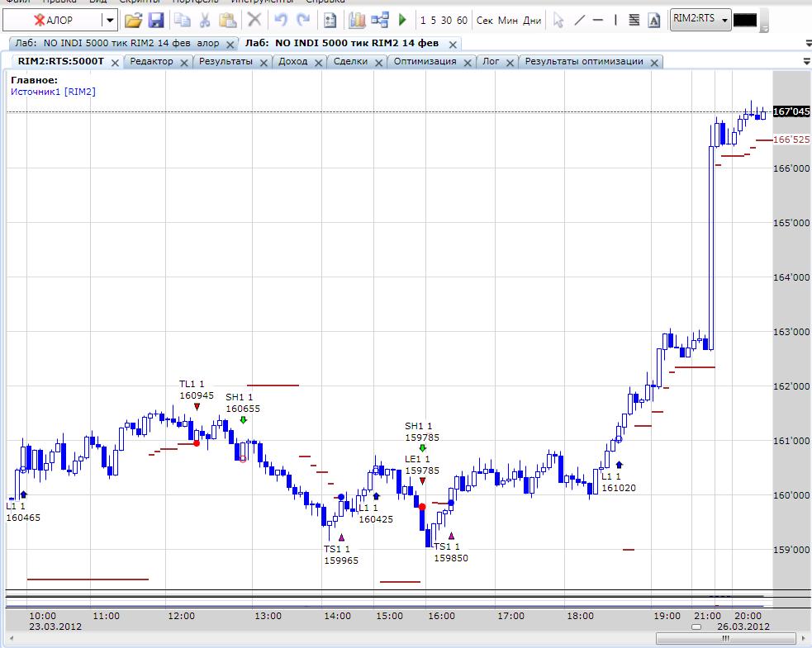The width and height of the screenshot is (812, 648).
Task: Delete using the gray X toolbar icon
Action: (x=254, y=20)
